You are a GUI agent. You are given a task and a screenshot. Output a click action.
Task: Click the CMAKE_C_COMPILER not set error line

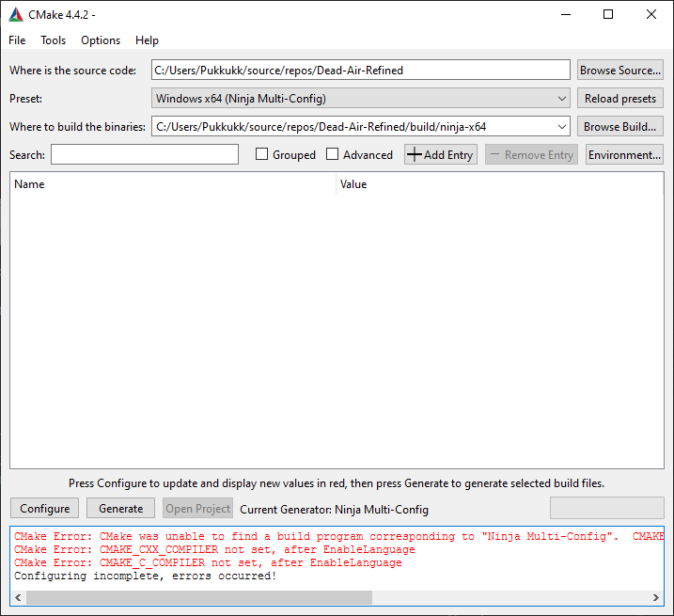(208, 562)
